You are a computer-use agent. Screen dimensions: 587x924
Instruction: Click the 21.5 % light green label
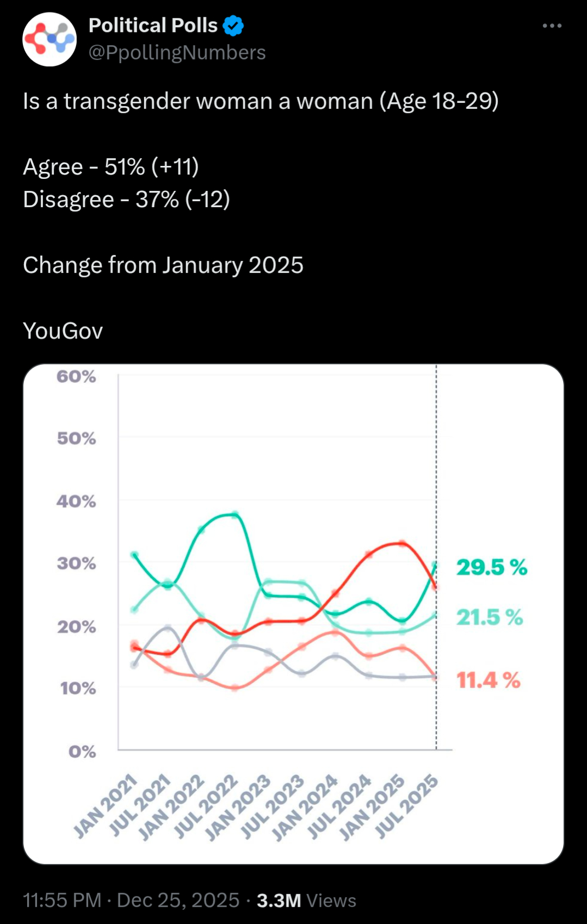pos(489,617)
